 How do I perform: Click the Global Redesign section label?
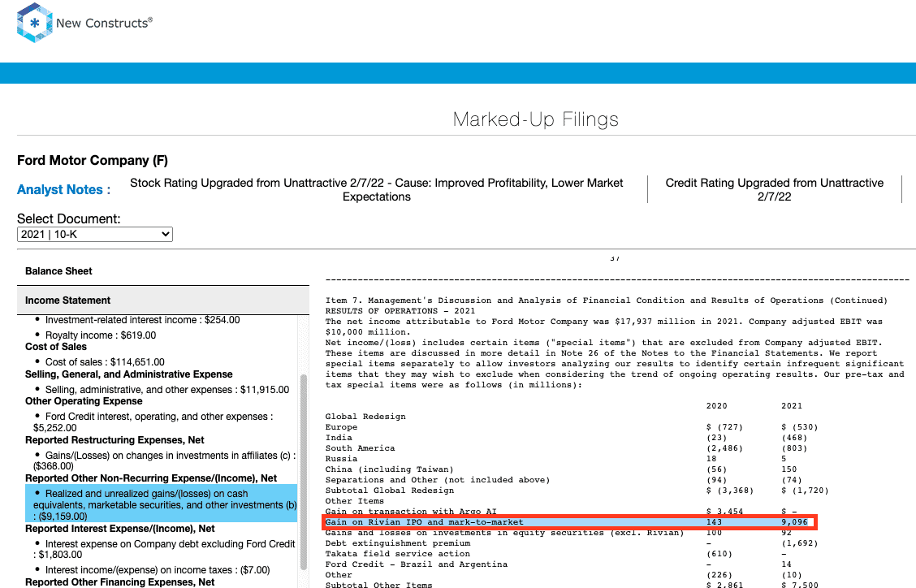point(365,417)
